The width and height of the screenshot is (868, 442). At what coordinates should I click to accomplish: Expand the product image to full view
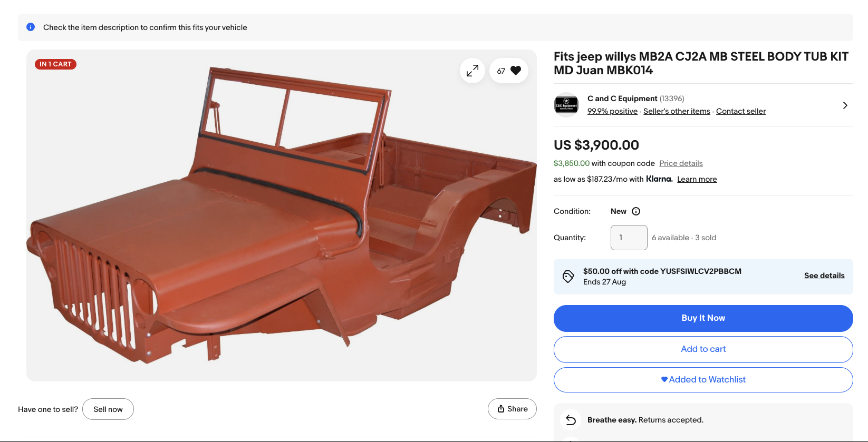point(472,71)
